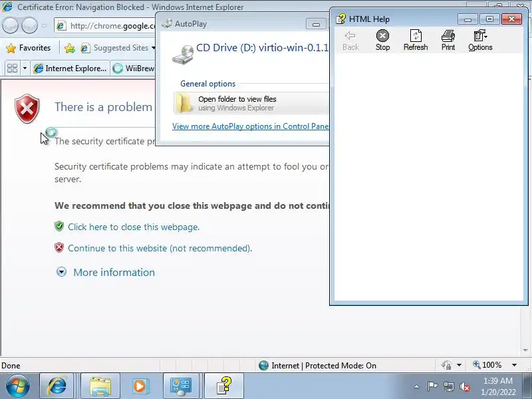532x399 pixels.
Task: Click the green shield close webpage icon
Action: tap(59, 226)
